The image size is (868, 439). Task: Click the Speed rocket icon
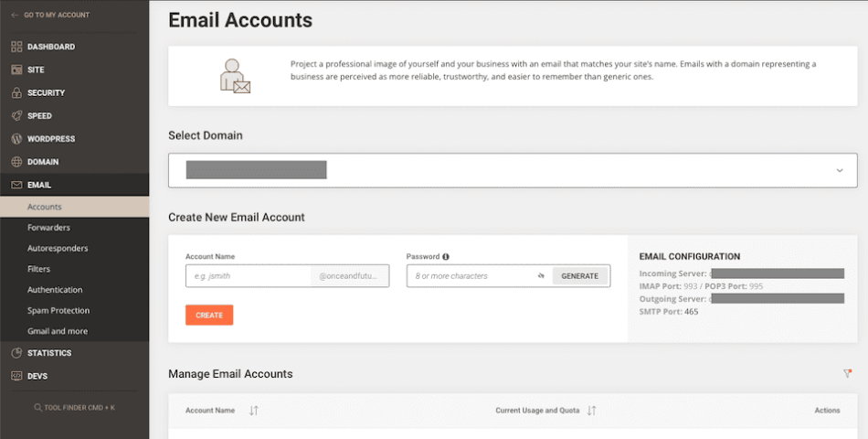16,116
